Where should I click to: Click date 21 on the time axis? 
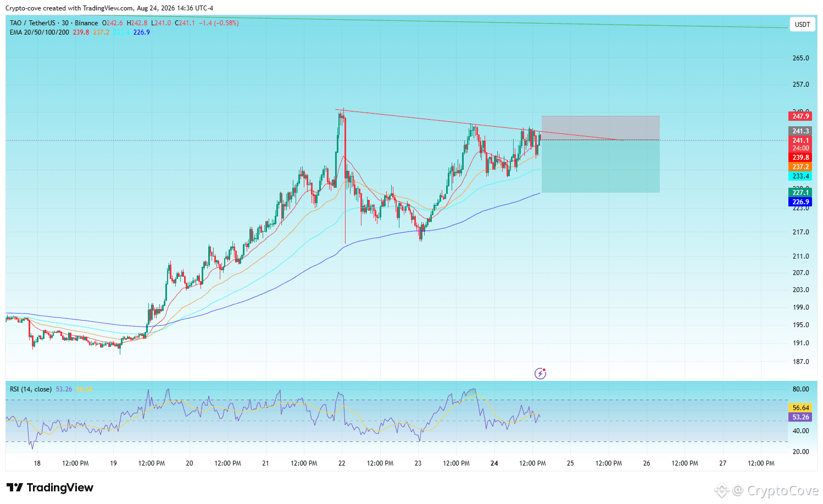[265, 463]
